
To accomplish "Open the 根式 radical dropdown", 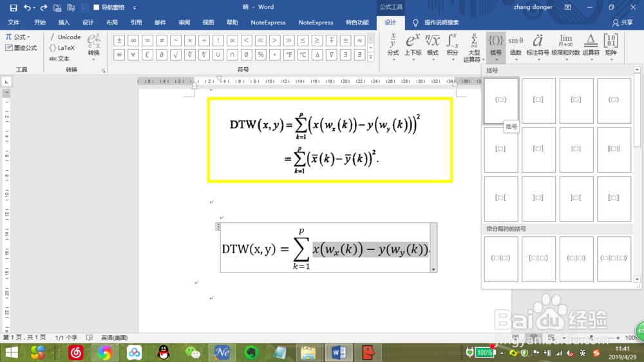I will pos(433,47).
